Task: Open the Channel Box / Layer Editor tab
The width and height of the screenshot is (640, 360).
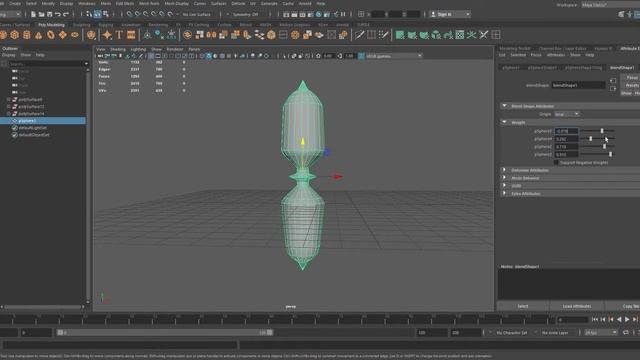Action: pos(562,49)
